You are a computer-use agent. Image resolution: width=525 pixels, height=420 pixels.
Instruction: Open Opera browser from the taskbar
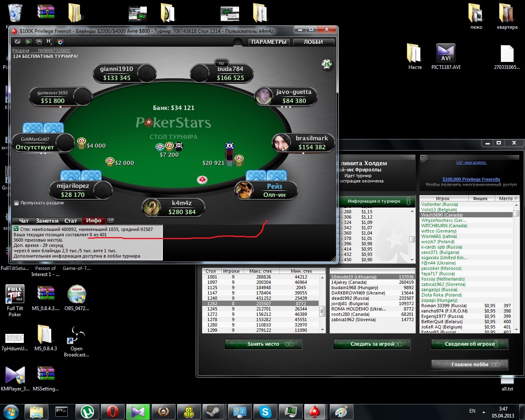(x=112, y=411)
